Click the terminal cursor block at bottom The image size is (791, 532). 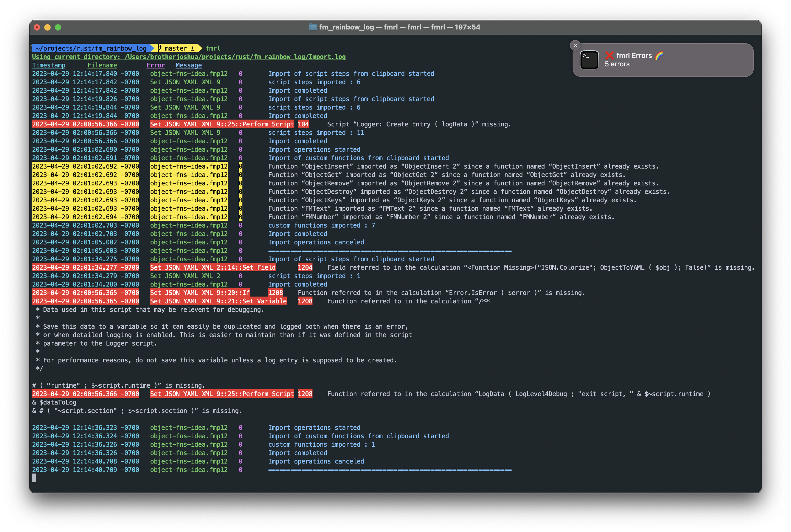pos(34,478)
